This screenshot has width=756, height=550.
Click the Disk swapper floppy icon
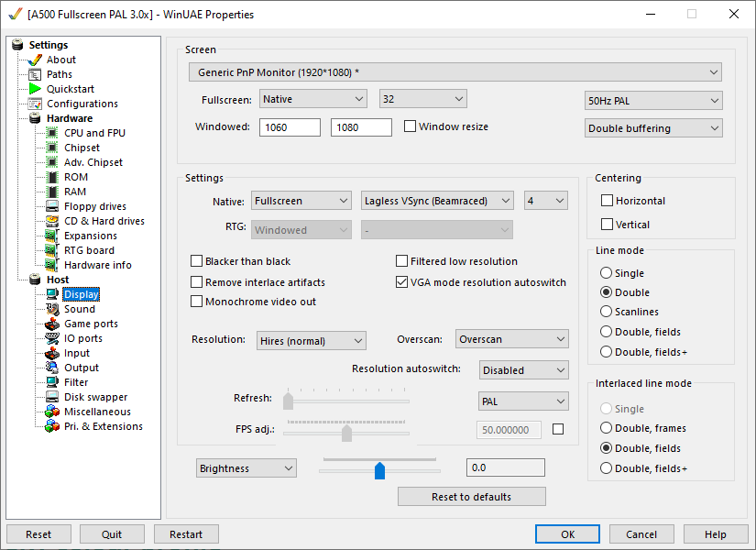[52, 397]
